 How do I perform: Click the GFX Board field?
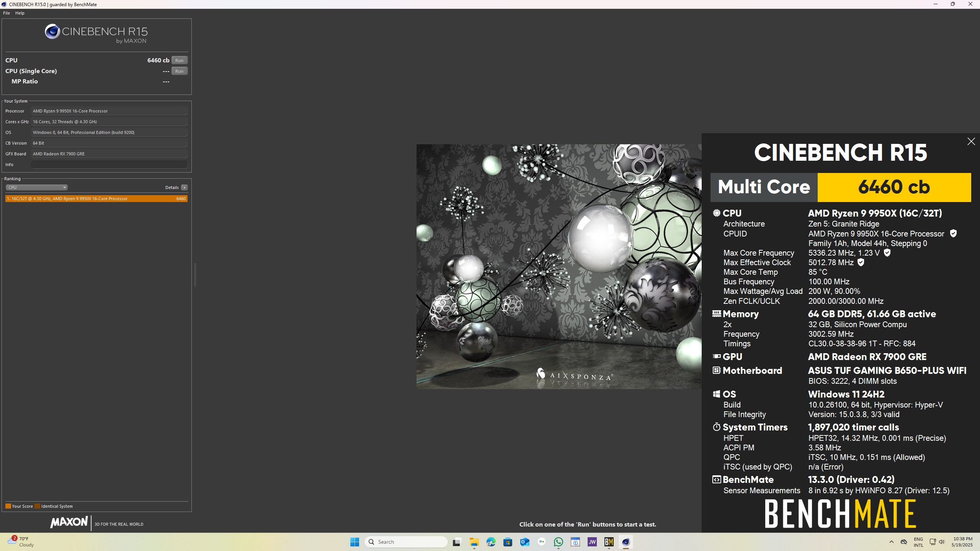click(109, 154)
